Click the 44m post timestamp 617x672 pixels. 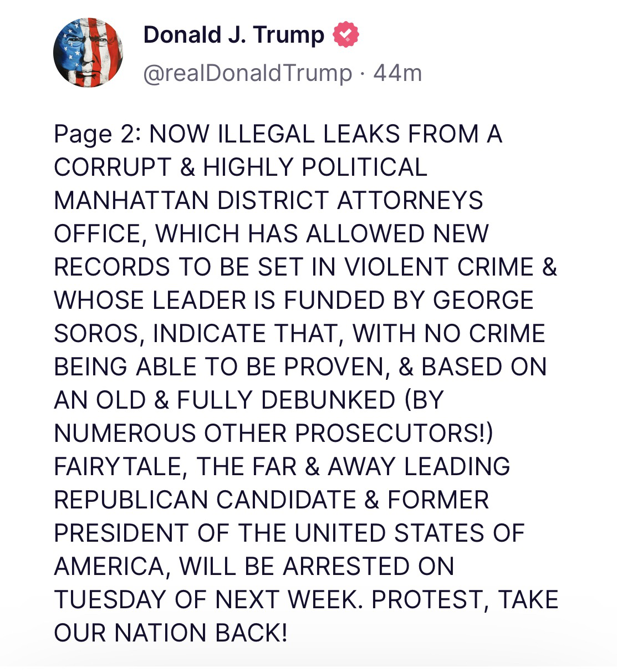(x=397, y=73)
